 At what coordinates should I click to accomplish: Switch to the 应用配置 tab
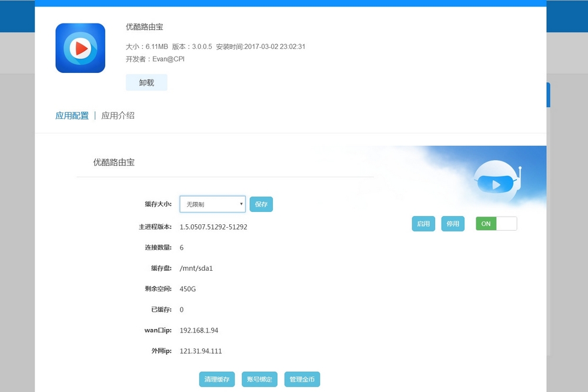click(x=72, y=115)
